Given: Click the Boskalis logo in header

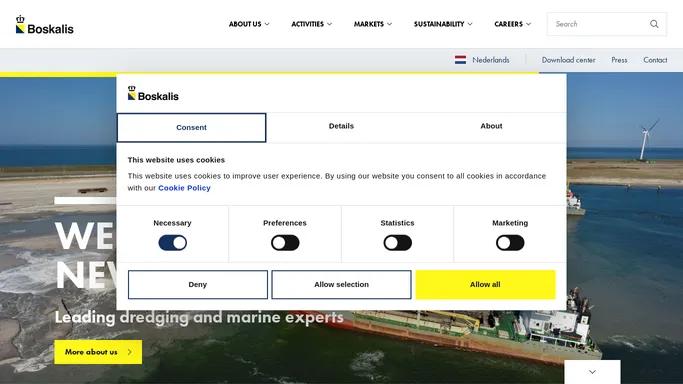Looking at the screenshot, I should (x=44, y=25).
